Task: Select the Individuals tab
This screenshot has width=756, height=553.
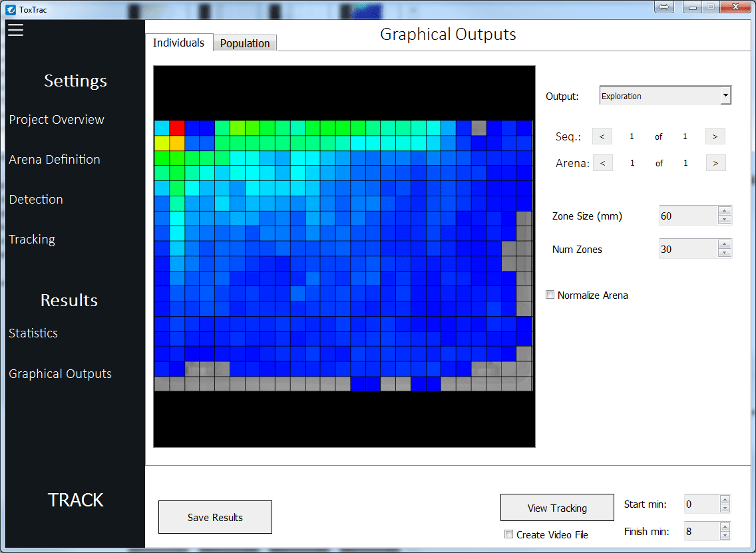Action: [178, 43]
